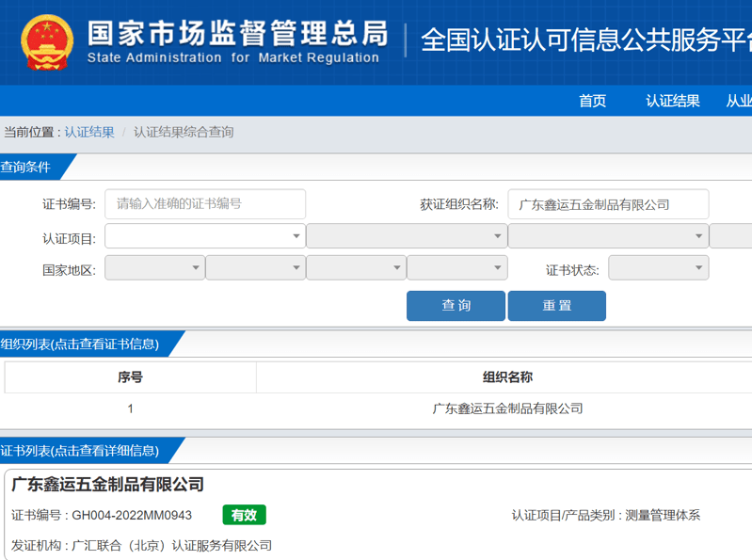Open the first 认证项目 dropdown

[x=205, y=236]
